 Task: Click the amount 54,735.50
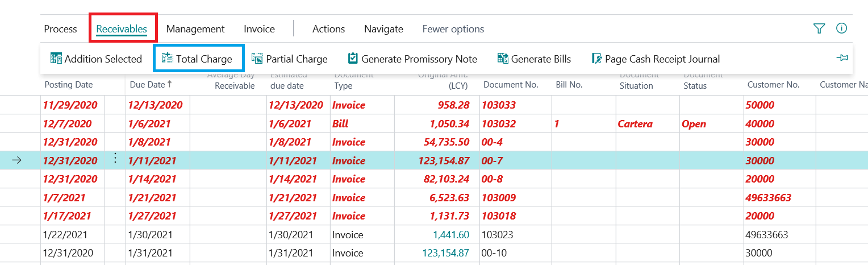coord(446,142)
